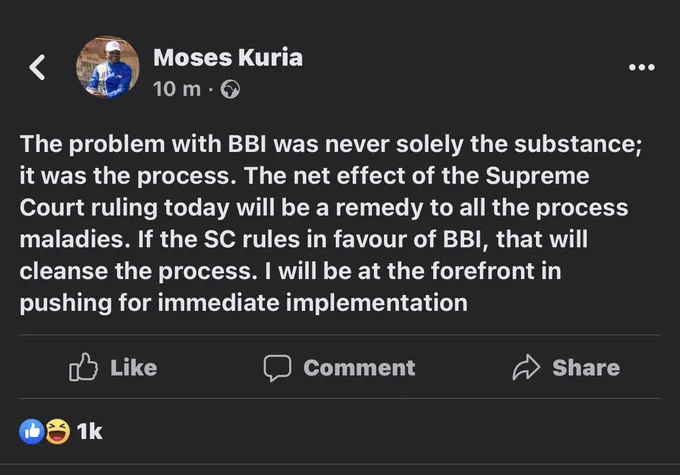Tap the laughing haha reaction emoji
680x475 pixels.
[x=58, y=432]
